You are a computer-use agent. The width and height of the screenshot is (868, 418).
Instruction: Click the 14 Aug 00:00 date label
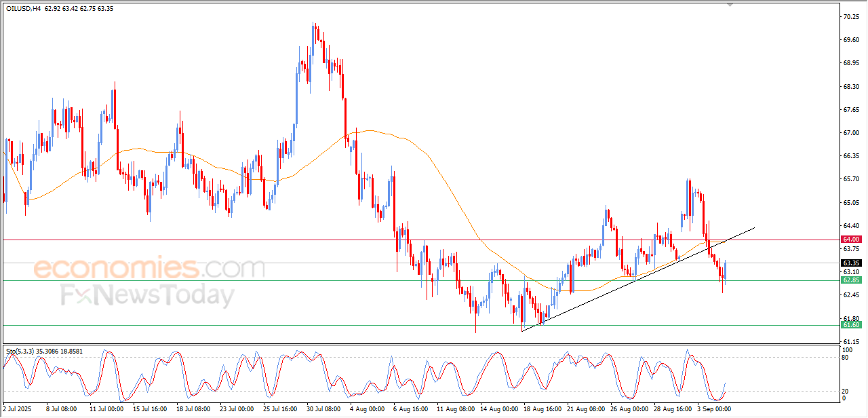498,409
